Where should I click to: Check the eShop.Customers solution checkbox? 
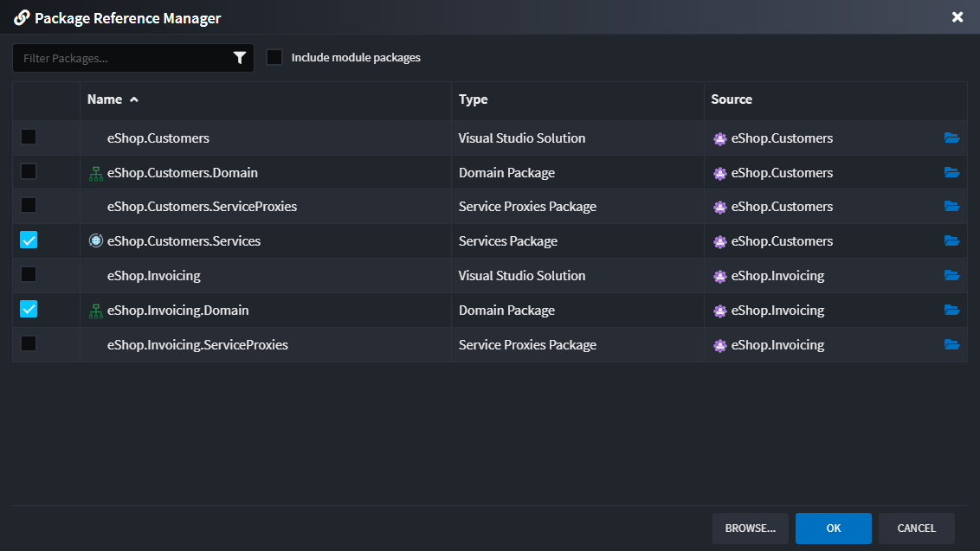point(28,137)
